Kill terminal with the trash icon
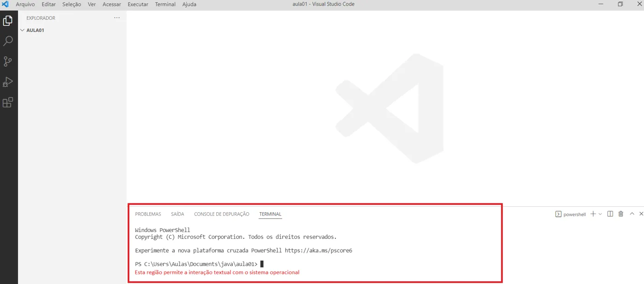644x284 pixels. pos(621,214)
